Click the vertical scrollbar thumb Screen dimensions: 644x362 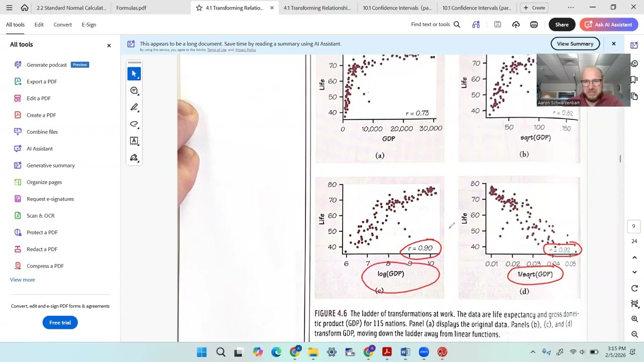(620, 159)
